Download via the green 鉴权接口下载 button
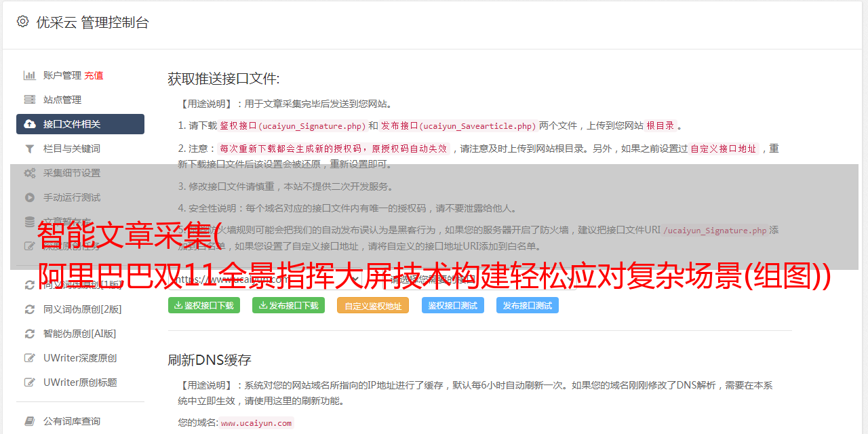This screenshot has height=434, width=868. pyautogui.click(x=204, y=305)
